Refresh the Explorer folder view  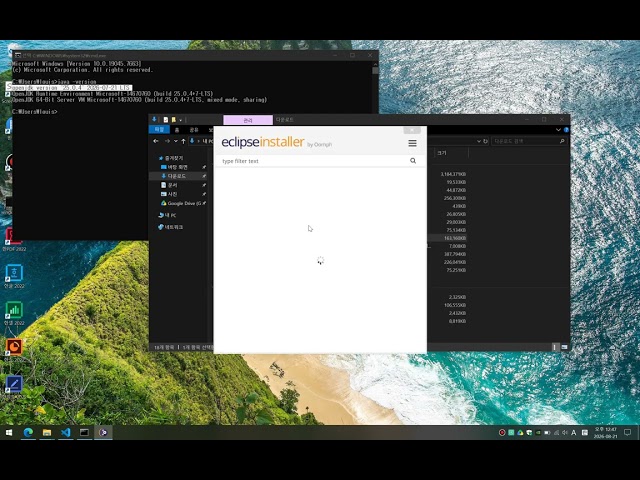click(x=485, y=141)
